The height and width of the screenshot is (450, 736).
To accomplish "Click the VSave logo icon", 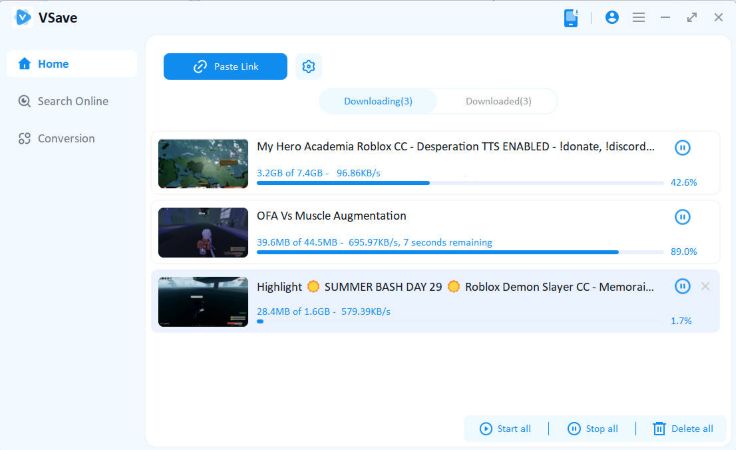I will [23, 18].
